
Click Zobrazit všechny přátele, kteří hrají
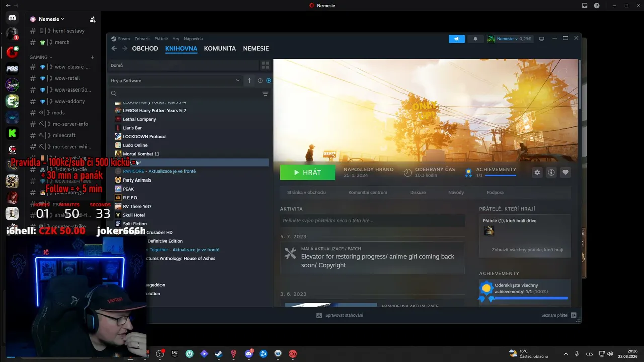pos(527,250)
